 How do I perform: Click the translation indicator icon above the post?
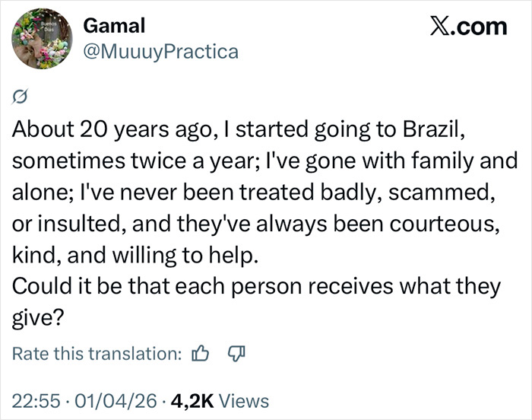21,97
